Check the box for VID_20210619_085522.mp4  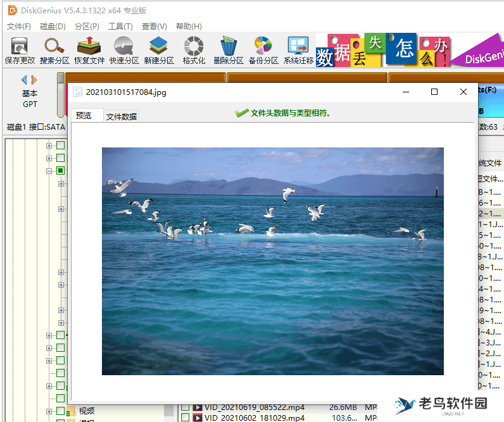click(185, 408)
